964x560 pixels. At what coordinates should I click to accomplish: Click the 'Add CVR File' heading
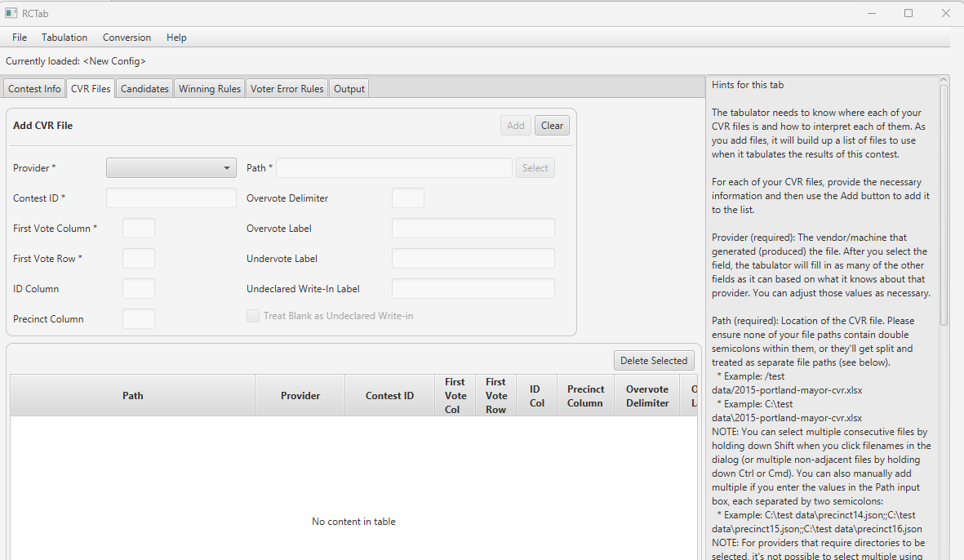point(43,126)
